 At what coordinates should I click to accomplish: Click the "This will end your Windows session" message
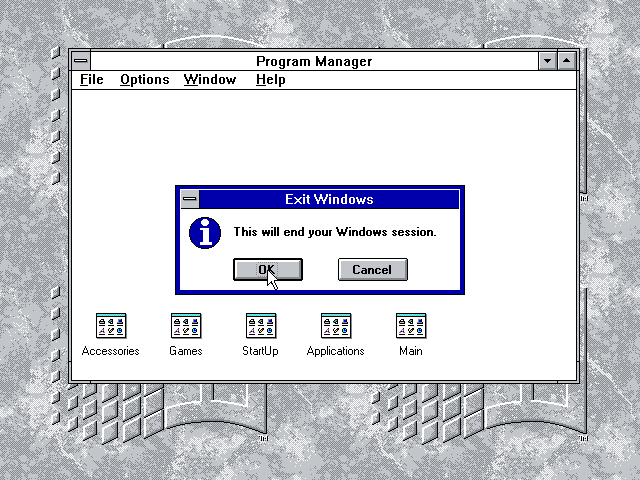(x=335, y=232)
